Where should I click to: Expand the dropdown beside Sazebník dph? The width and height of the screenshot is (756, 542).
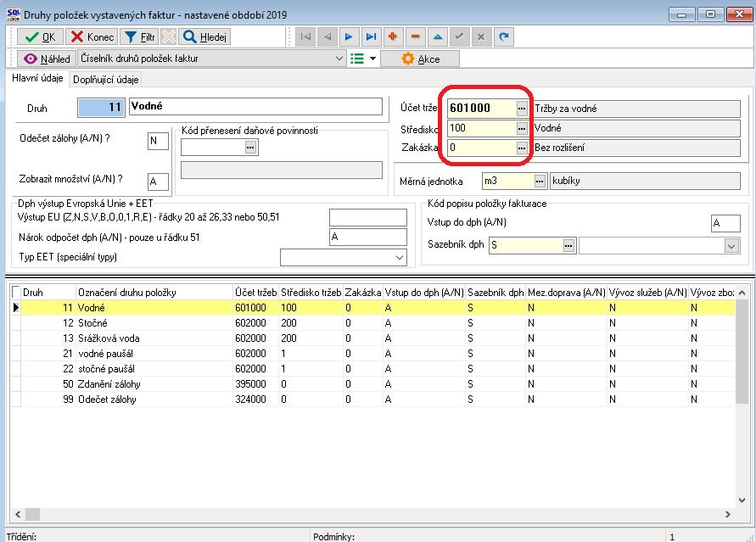click(731, 246)
